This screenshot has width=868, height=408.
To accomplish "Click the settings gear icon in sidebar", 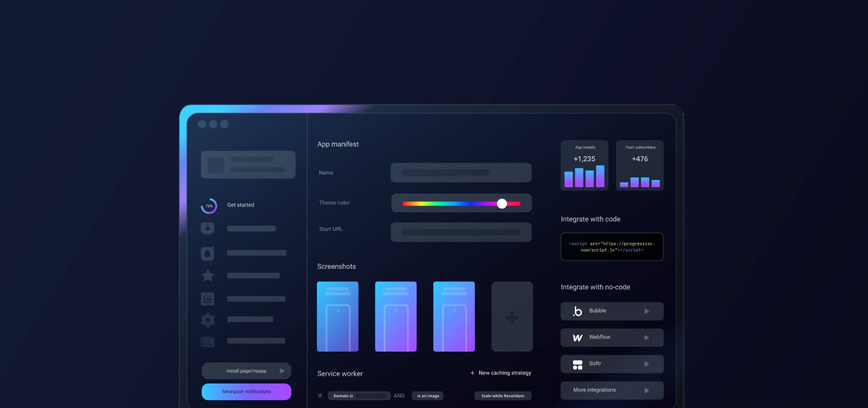I will click(x=208, y=320).
